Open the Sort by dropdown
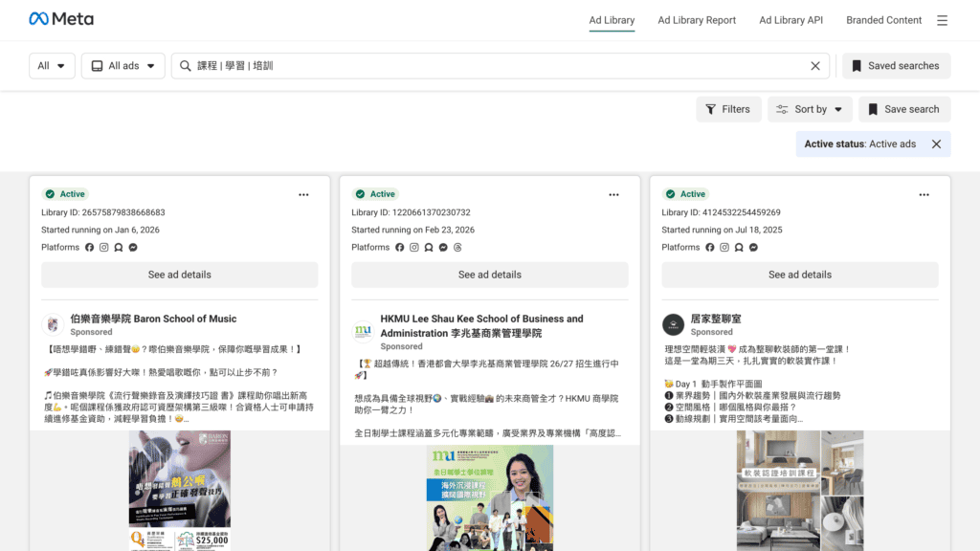Screen dimensions: 980x551 pos(810,109)
